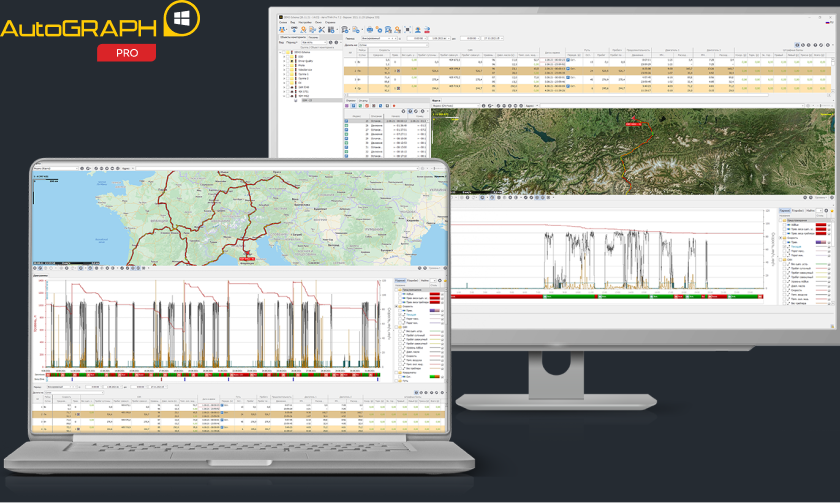Click the red PRO badge below the logo

(126, 53)
